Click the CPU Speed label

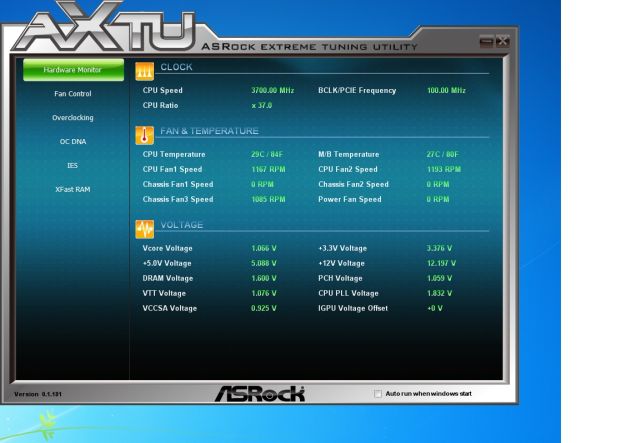[x=162, y=90]
